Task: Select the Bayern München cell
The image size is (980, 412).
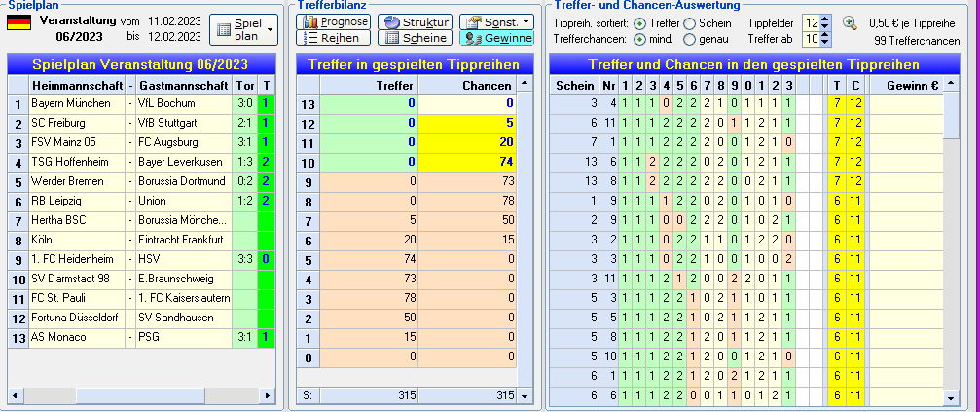Action: [77, 103]
